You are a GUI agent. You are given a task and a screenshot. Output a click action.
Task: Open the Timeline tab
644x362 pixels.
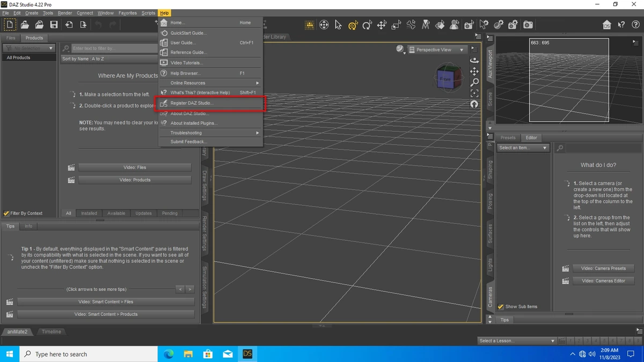pos(52,331)
